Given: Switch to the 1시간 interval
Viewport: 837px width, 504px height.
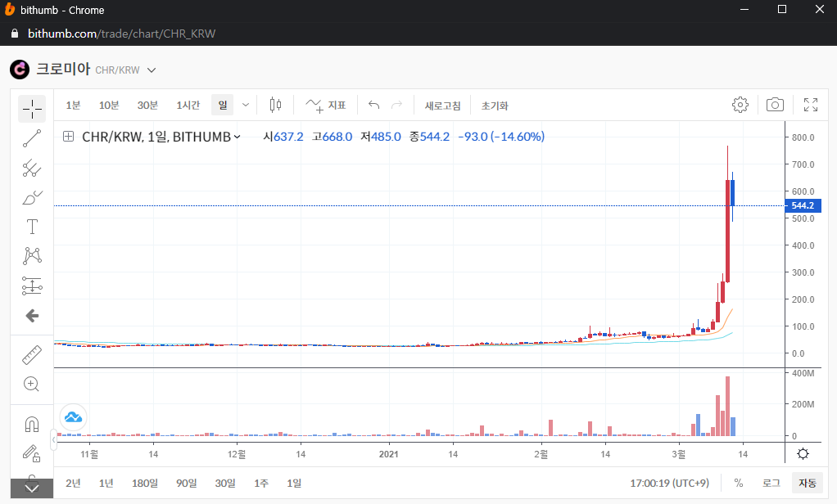Looking at the screenshot, I should click(x=188, y=105).
